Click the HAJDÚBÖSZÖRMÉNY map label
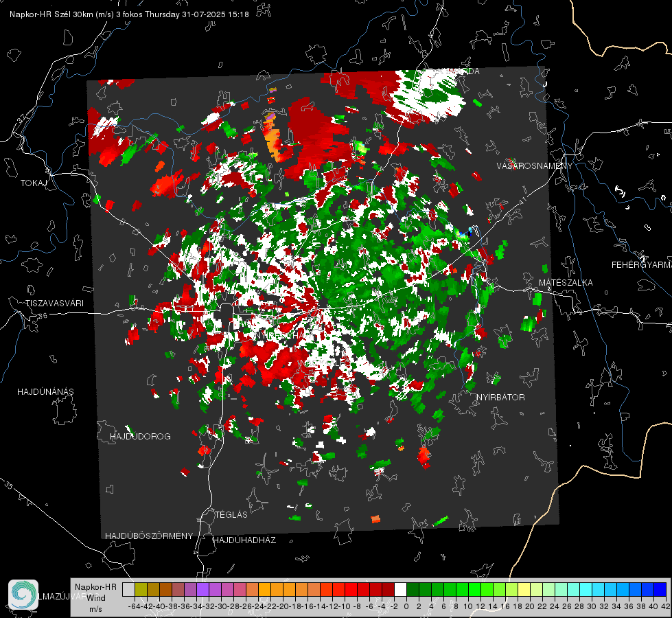The image size is (672, 618). (149, 536)
